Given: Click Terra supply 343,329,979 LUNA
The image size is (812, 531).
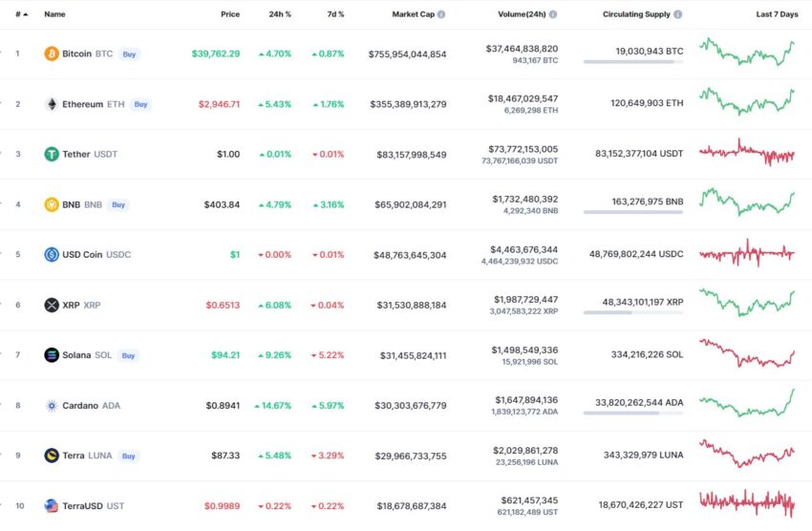Looking at the screenshot, I should (643, 455).
